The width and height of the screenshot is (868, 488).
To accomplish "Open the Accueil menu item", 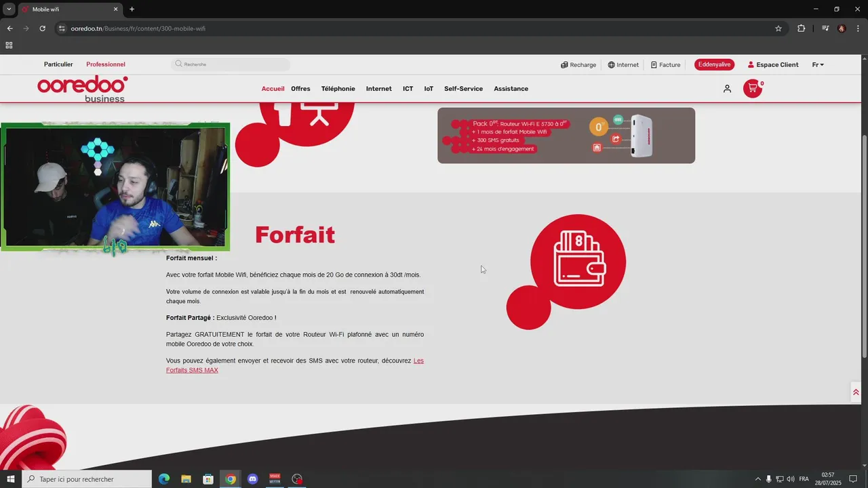I will [x=273, y=89].
